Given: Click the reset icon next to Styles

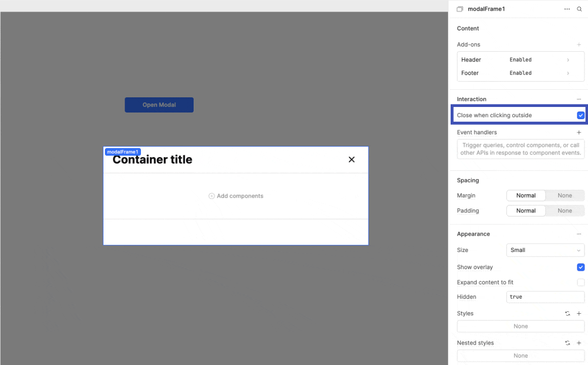Looking at the screenshot, I should tap(568, 313).
